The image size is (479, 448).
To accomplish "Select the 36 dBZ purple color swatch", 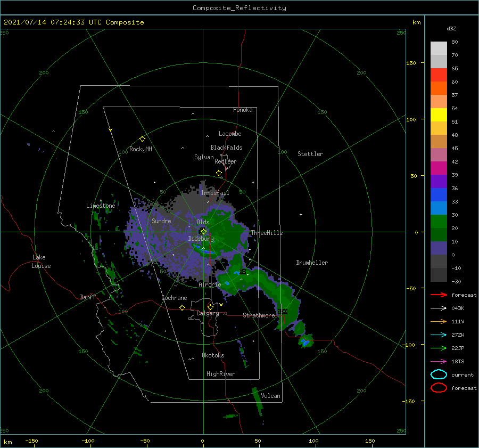I will (x=439, y=181).
